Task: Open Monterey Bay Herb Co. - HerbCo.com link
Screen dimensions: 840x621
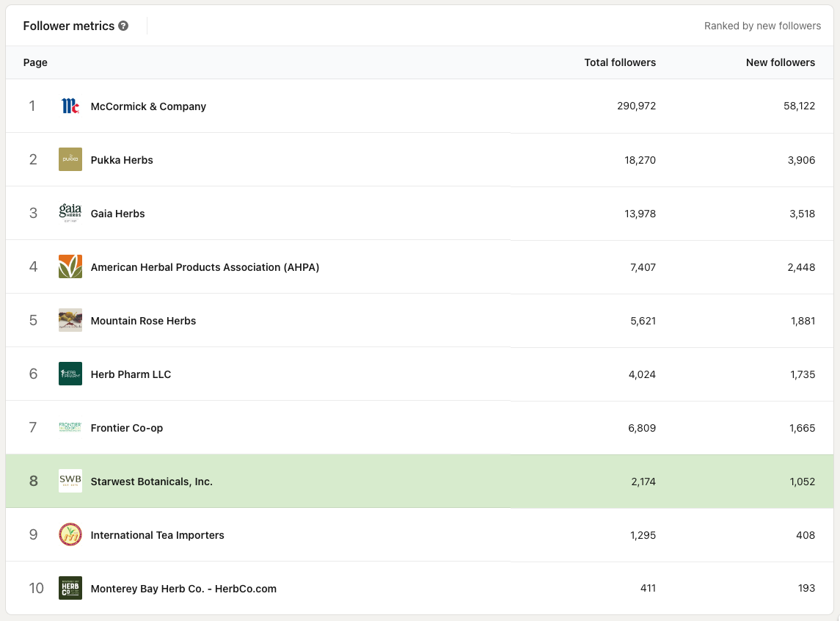Action: click(183, 589)
